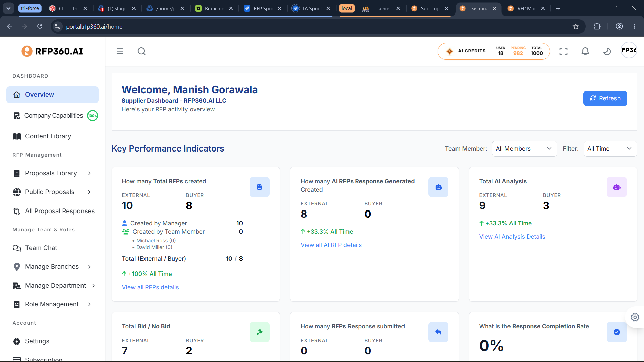This screenshot has width=644, height=362.
Task: Click the AI Credits pill in header
Action: (494, 51)
